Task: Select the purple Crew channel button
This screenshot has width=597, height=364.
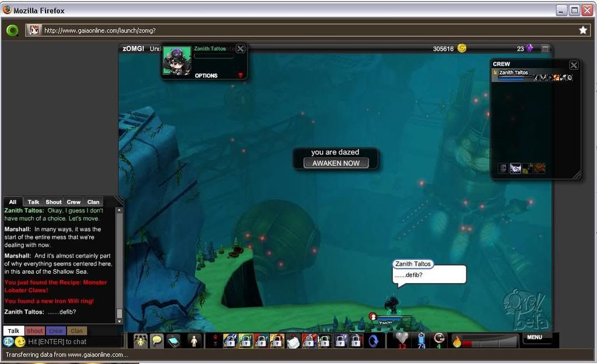Action: point(55,331)
